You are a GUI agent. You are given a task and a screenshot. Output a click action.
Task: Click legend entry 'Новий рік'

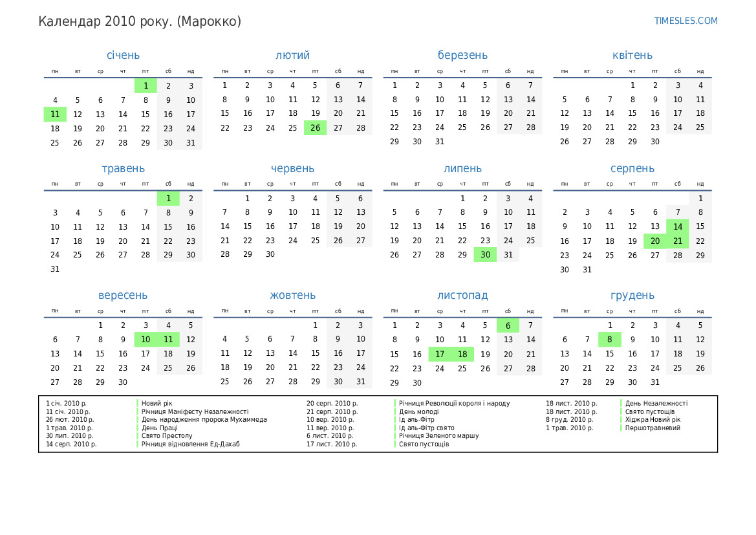coord(157,403)
